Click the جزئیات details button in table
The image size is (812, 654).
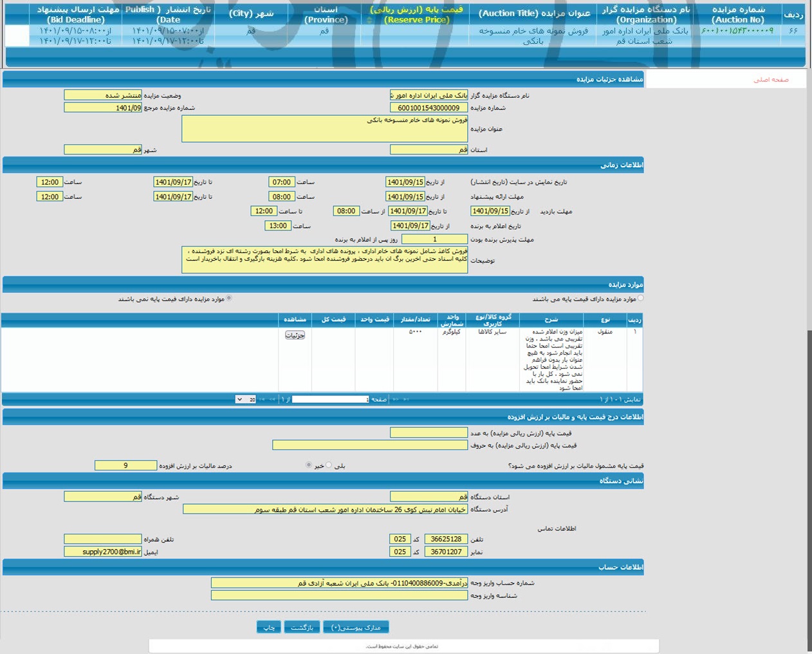[295, 335]
